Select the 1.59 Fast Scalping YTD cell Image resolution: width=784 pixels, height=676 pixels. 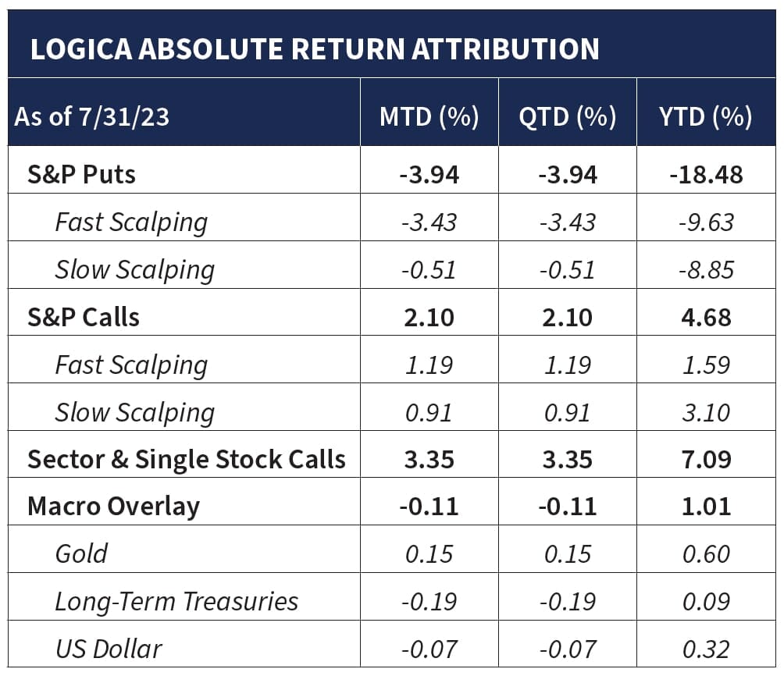(705, 365)
